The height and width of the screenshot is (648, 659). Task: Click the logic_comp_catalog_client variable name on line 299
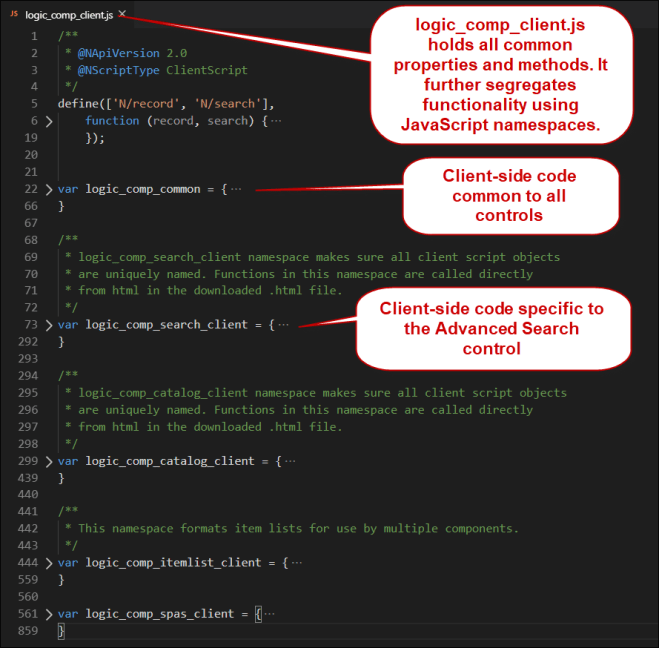(170, 461)
